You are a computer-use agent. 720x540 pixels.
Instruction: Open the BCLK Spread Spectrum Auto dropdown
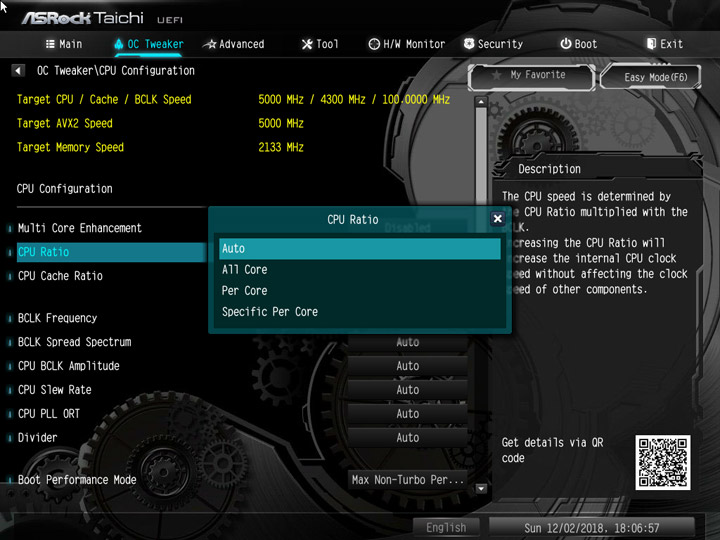click(x=407, y=342)
